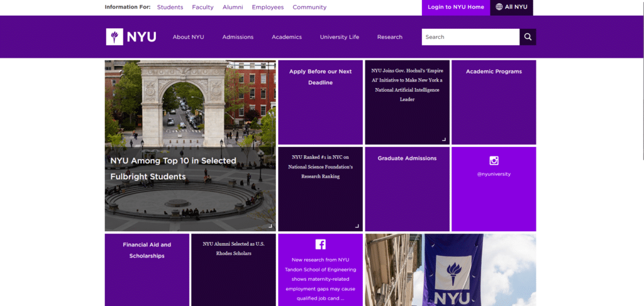Click the NYU flag banner photo
This screenshot has height=306, width=644.
pos(450,270)
